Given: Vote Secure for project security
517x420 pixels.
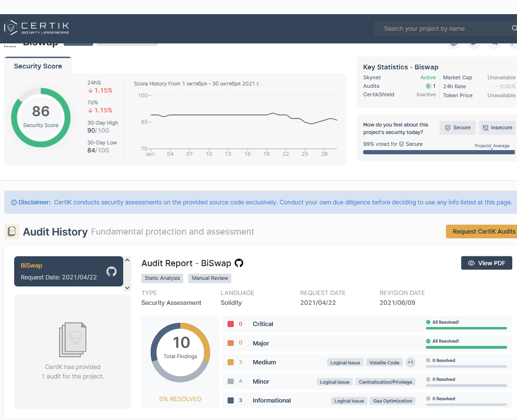Looking at the screenshot, I should [458, 127].
